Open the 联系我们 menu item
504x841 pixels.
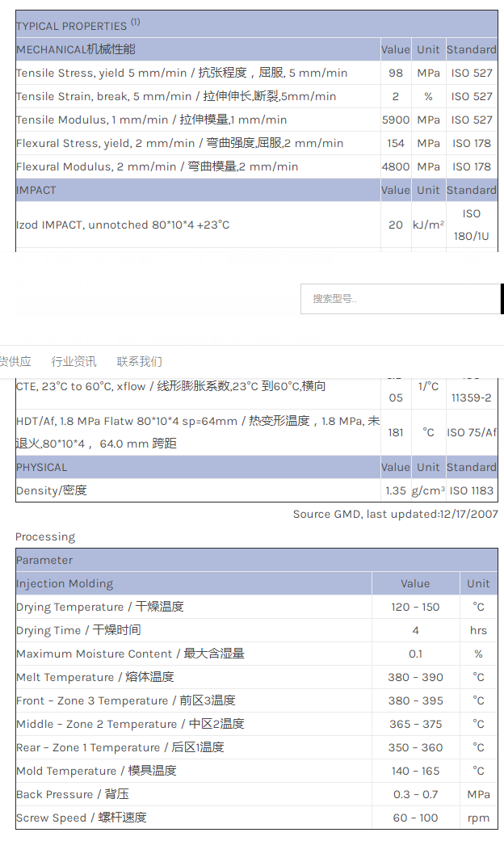(139, 361)
